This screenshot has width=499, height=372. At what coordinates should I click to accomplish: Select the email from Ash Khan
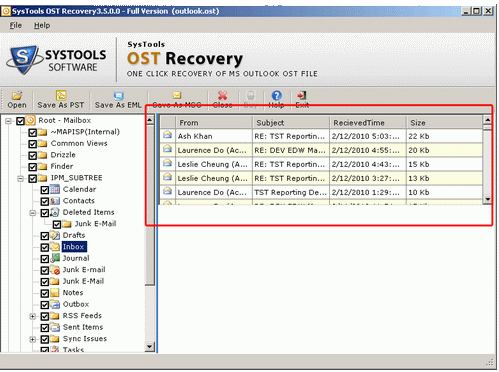click(x=321, y=136)
